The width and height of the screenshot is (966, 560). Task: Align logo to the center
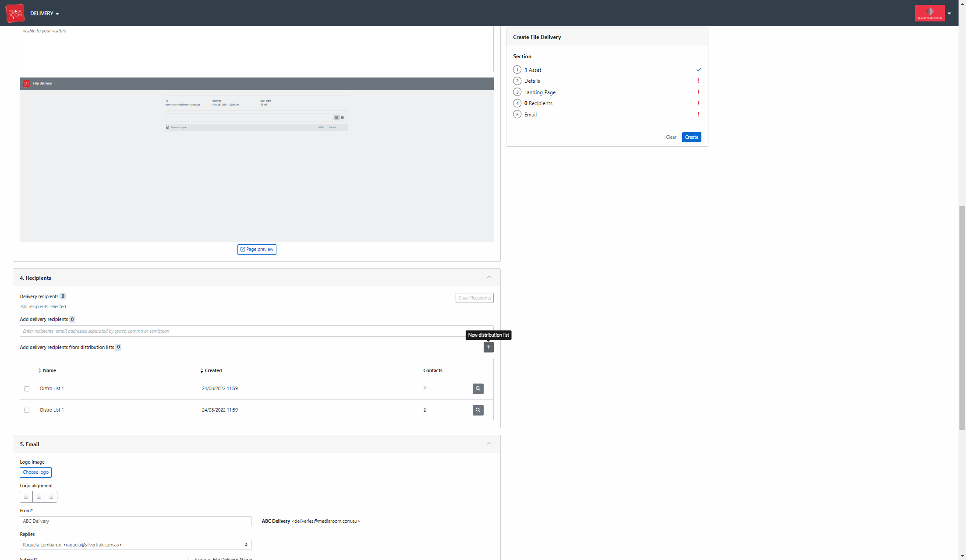(x=39, y=497)
